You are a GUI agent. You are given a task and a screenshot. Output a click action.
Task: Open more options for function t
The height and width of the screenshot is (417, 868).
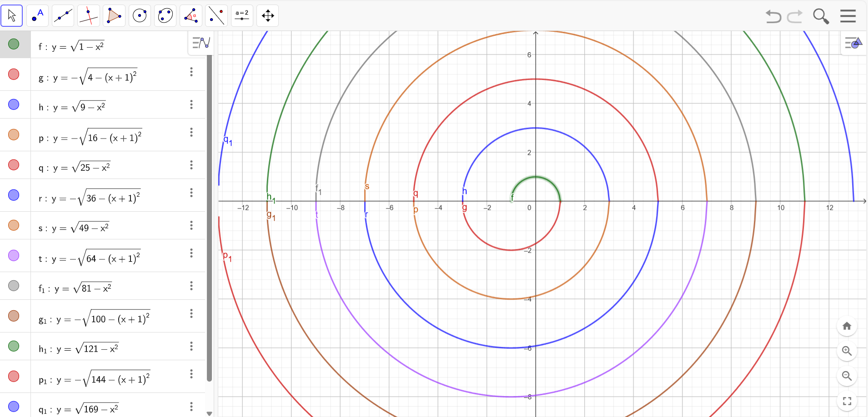point(191,253)
